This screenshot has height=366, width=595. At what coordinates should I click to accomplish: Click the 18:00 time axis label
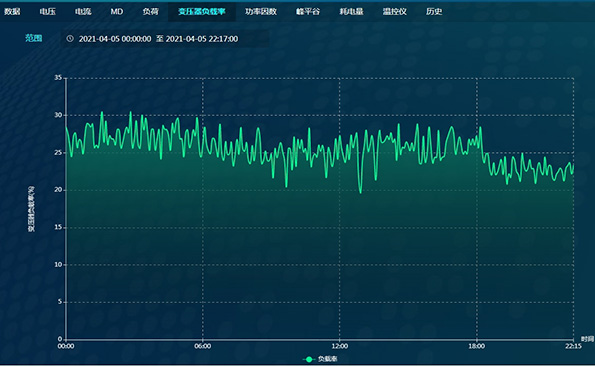coord(477,346)
